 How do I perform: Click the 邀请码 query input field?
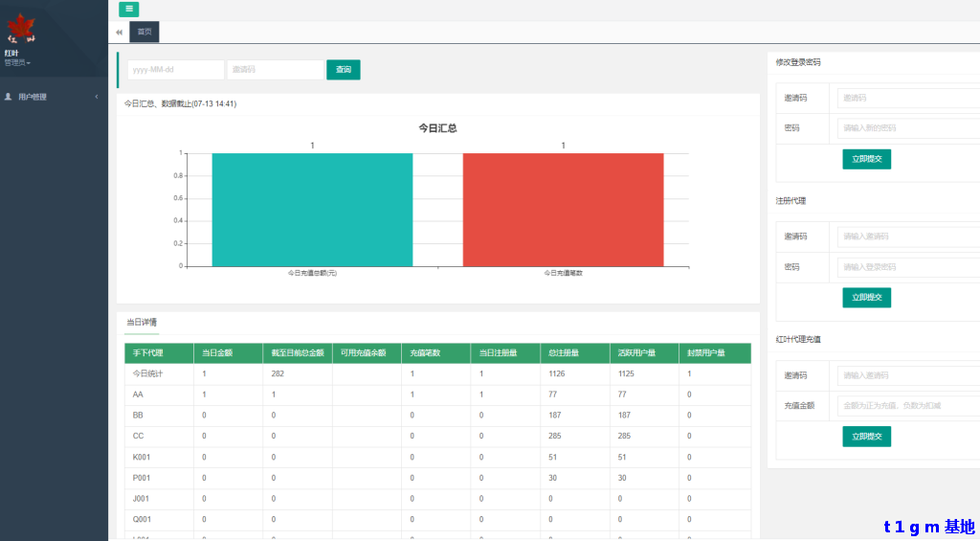coord(276,70)
